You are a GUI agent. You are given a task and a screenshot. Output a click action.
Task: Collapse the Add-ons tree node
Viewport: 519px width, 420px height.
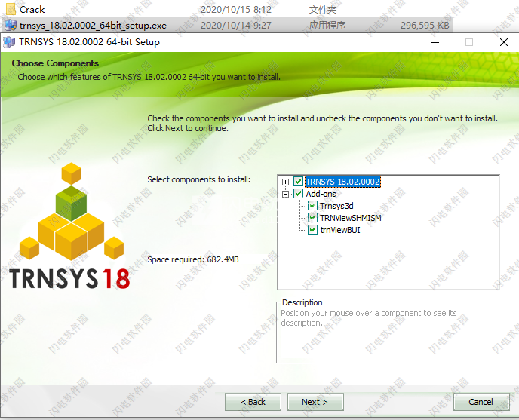[x=285, y=194]
